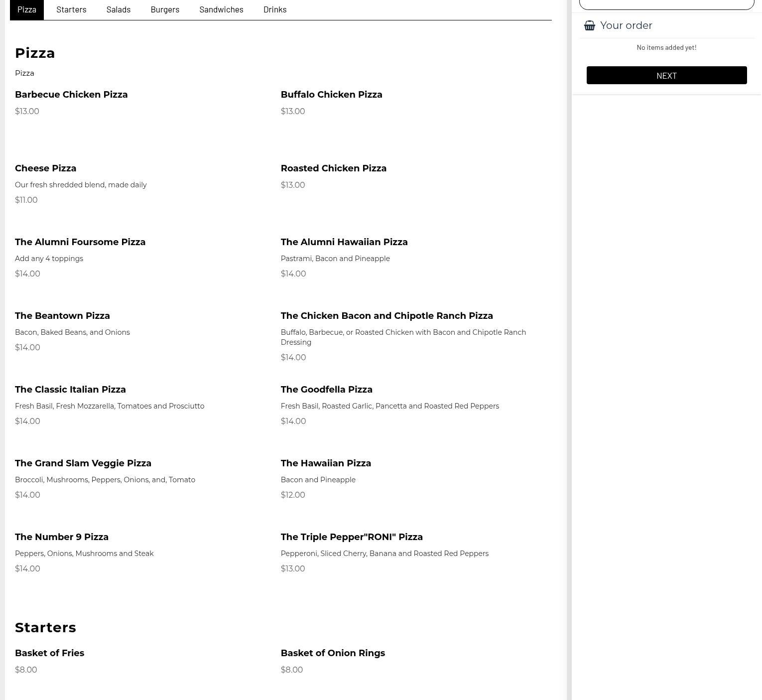Screen dimensions: 762x700
Task: Click the input field above Your order
Action: click(666, 4)
